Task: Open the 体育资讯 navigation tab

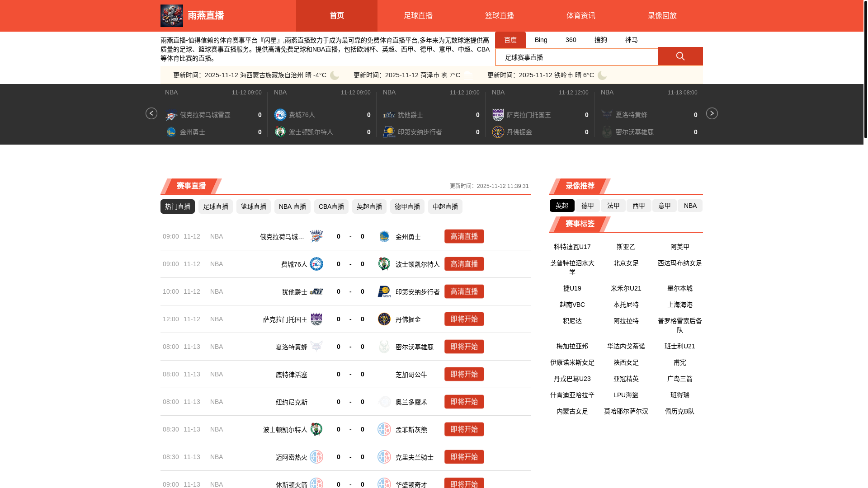Action: 581,16
